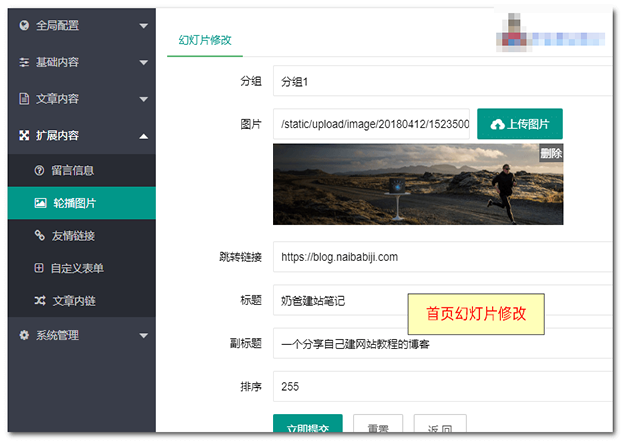Click the 文章内容 top-level menu label
This screenshot has width=621, height=441.
[57, 99]
